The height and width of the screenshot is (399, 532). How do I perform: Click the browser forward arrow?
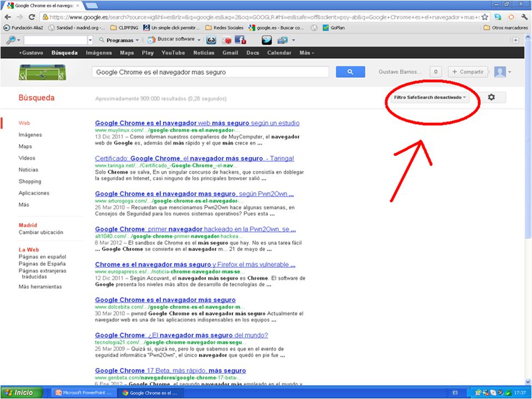tap(20, 17)
